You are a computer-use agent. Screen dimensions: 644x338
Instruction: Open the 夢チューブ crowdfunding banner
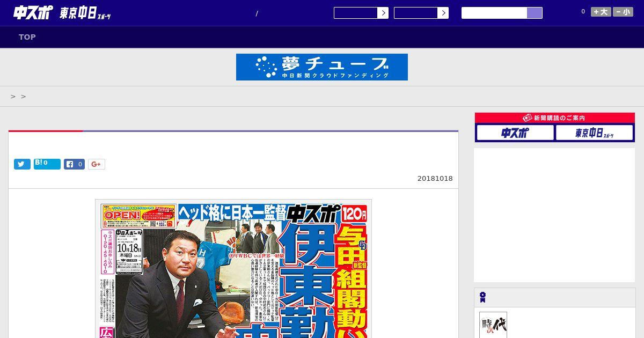(x=322, y=67)
